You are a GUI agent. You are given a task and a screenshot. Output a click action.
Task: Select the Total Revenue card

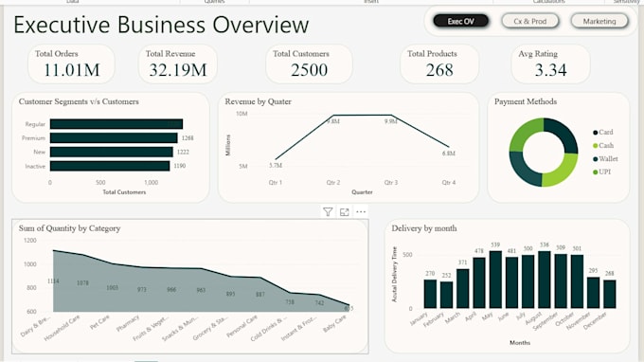(177, 64)
